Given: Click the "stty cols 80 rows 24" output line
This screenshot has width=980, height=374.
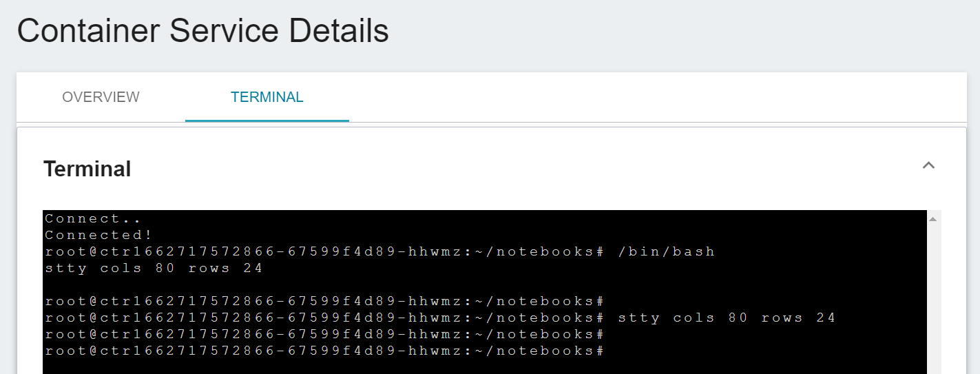Looking at the screenshot, I should coord(154,269).
